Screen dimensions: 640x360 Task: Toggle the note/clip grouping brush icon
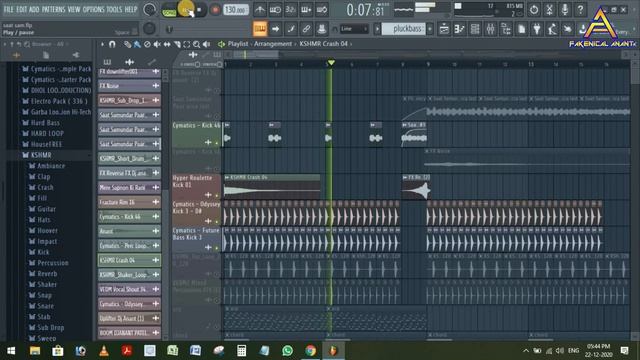pyautogui.click(x=291, y=29)
